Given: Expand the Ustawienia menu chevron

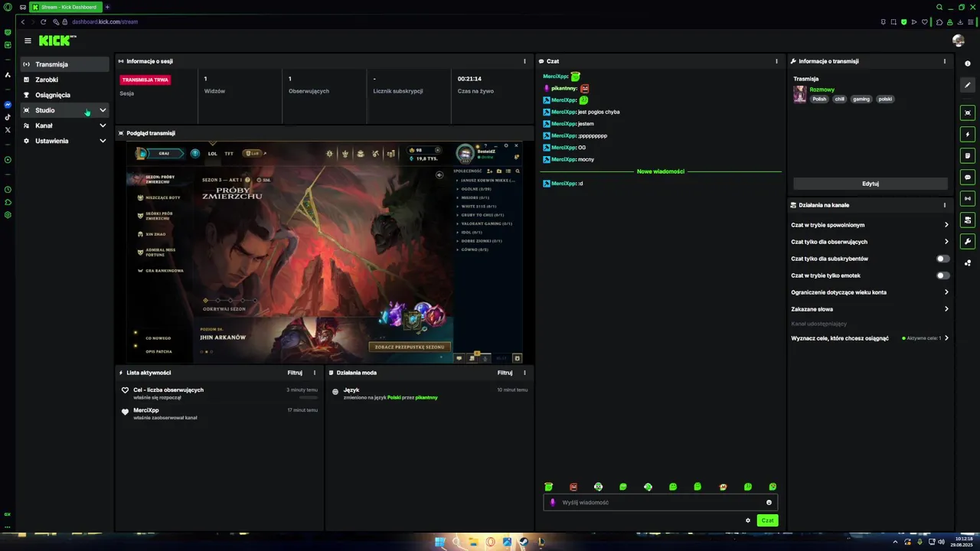Looking at the screenshot, I should pyautogui.click(x=103, y=141).
